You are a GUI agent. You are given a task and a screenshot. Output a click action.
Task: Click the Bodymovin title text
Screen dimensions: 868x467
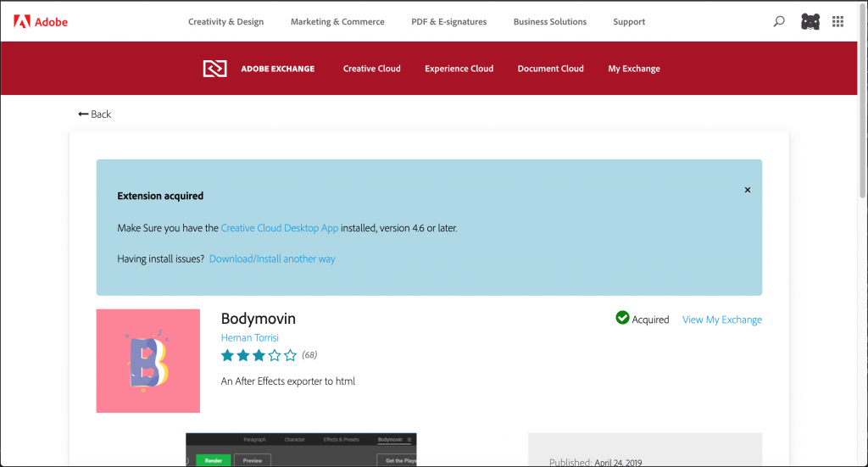coord(258,319)
